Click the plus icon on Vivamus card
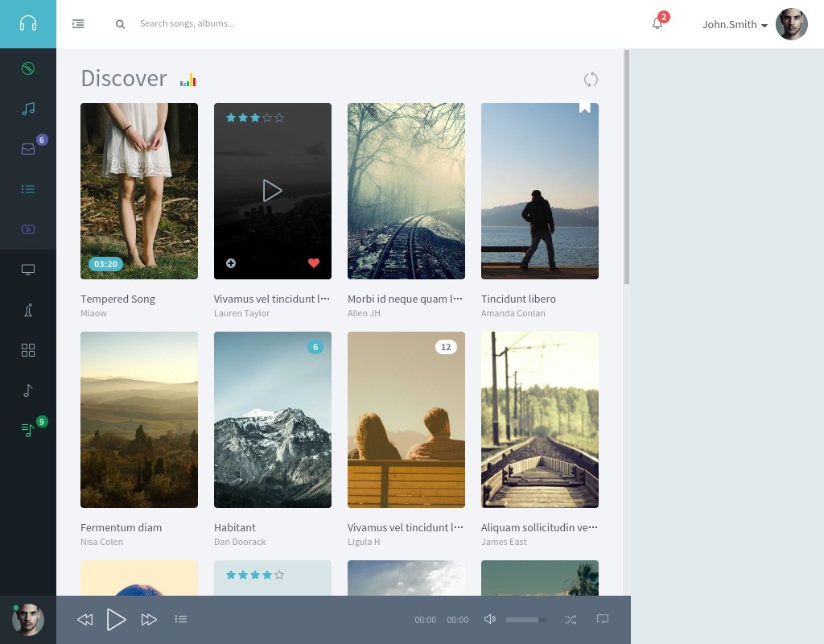Image resolution: width=824 pixels, height=644 pixels. coord(231,263)
